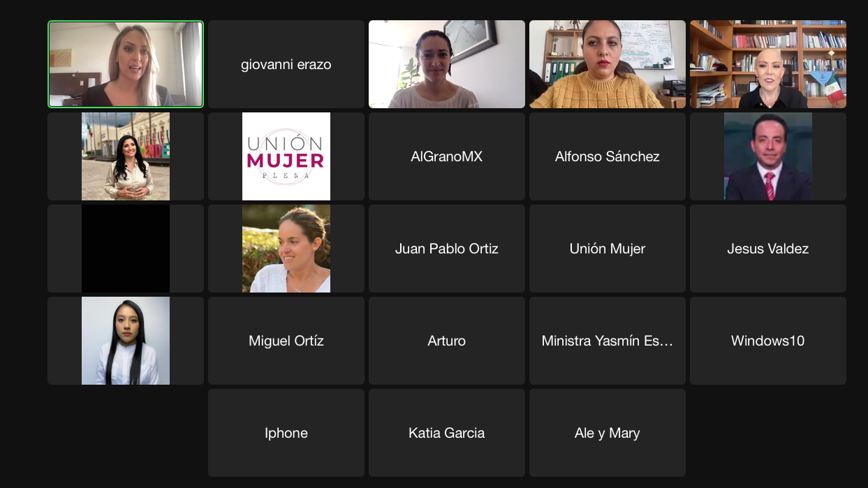Select the AlGranoMX participant tile
Screen dimensions: 868x488
[x=447, y=156]
